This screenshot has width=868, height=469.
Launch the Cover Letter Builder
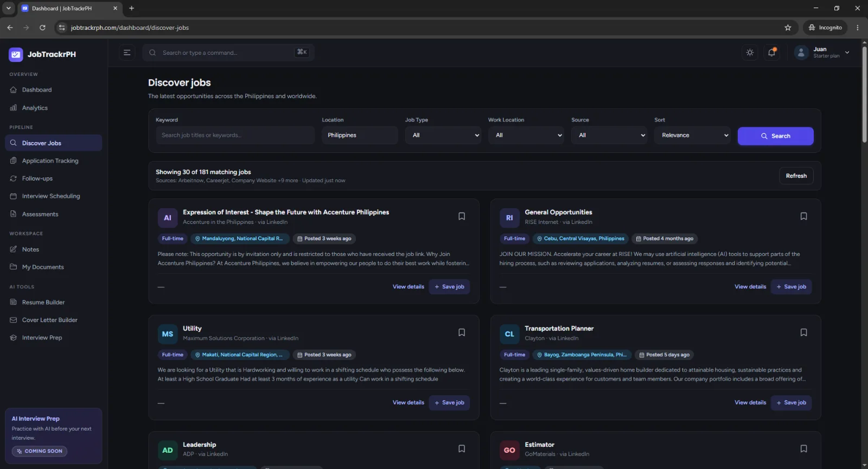point(53,320)
